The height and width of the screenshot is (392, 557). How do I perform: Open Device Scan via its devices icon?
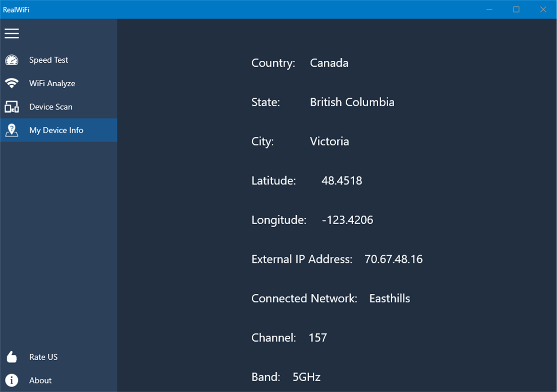(11, 107)
